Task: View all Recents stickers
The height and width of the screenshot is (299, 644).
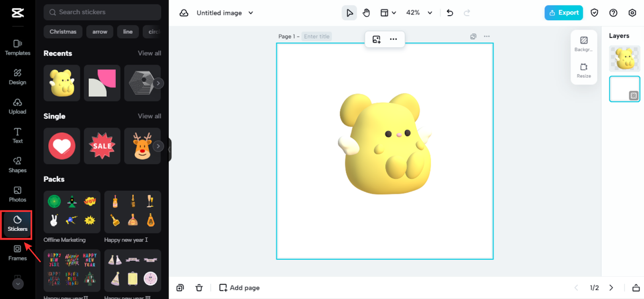Action: (149, 53)
